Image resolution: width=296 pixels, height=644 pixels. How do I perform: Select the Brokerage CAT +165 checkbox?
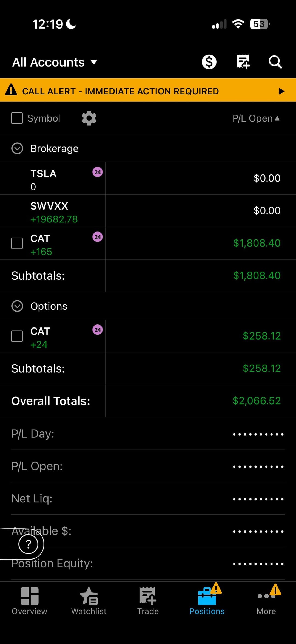point(17,243)
